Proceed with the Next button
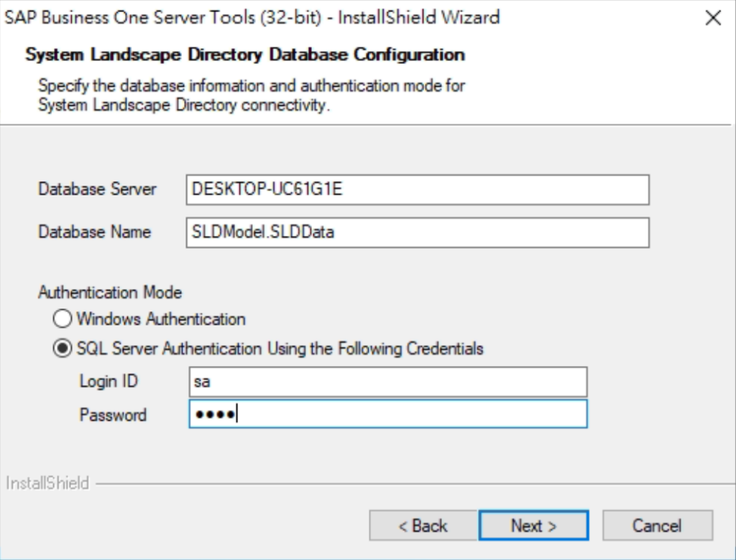Image resolution: width=736 pixels, height=560 pixels. click(534, 525)
